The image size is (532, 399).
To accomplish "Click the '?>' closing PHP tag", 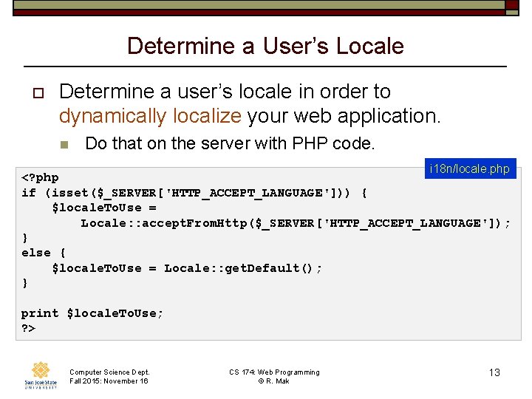I will [x=28, y=328].
